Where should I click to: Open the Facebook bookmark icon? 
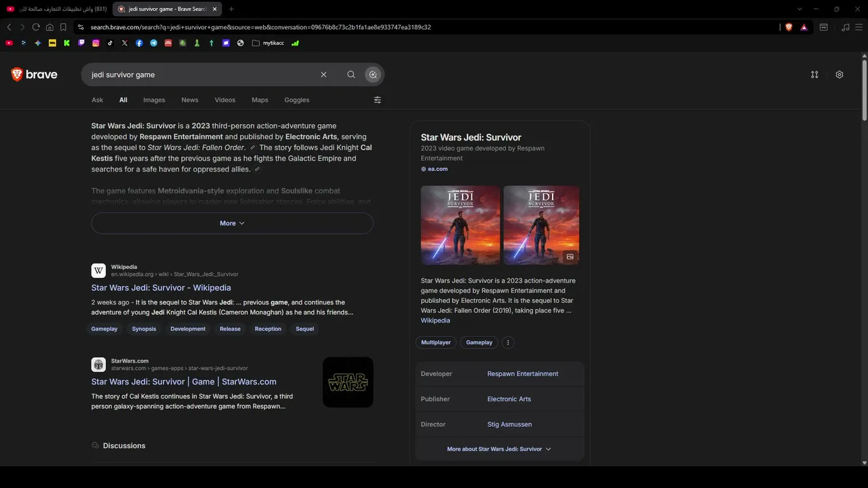139,43
